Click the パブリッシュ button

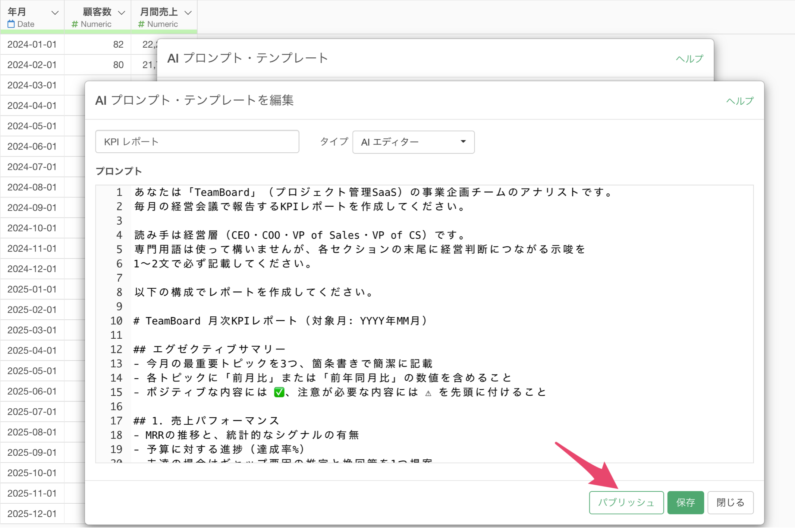coord(626,503)
